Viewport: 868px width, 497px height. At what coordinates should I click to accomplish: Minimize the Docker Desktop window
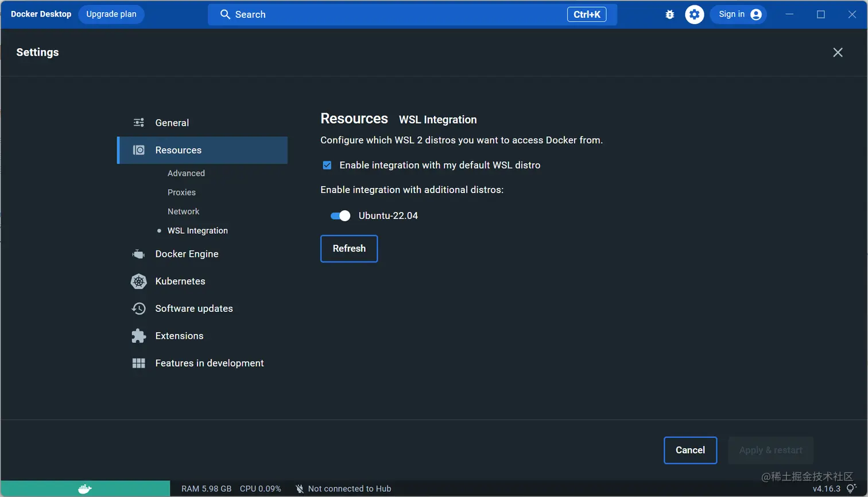click(789, 14)
